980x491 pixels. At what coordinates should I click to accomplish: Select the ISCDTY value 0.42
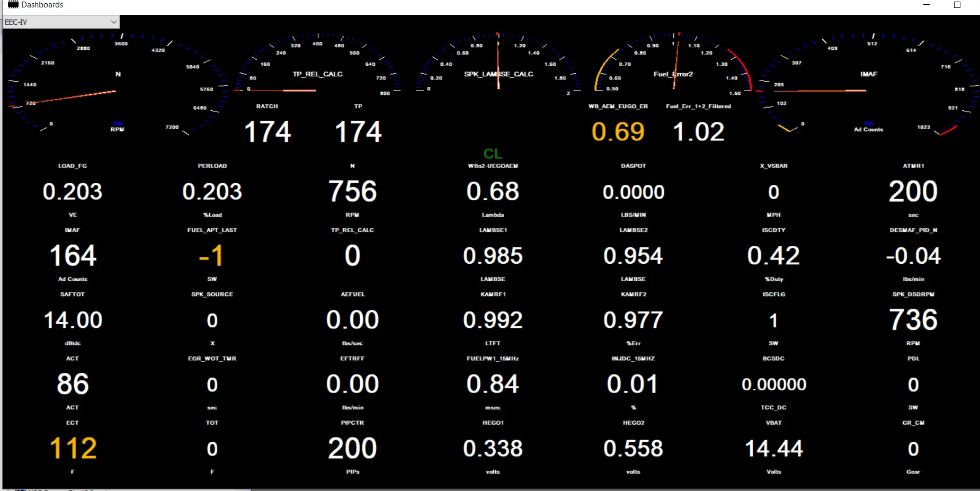pyautogui.click(x=773, y=256)
